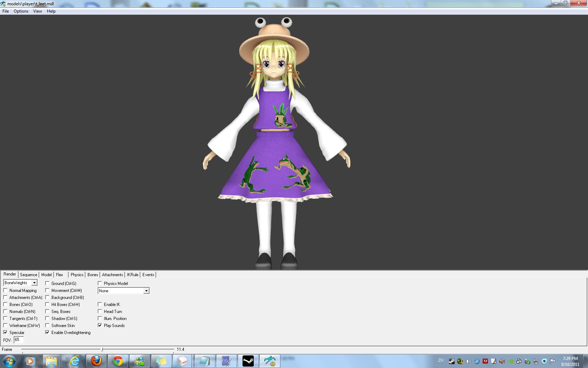The width and height of the screenshot is (588, 368).
Task: Enable the Hit Boxes (Ctrl-H) checkbox
Action: [47, 305]
